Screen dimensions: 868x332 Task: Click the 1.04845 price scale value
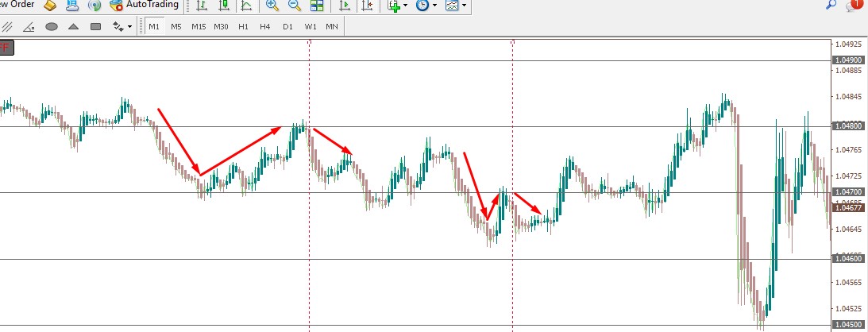[849, 97]
